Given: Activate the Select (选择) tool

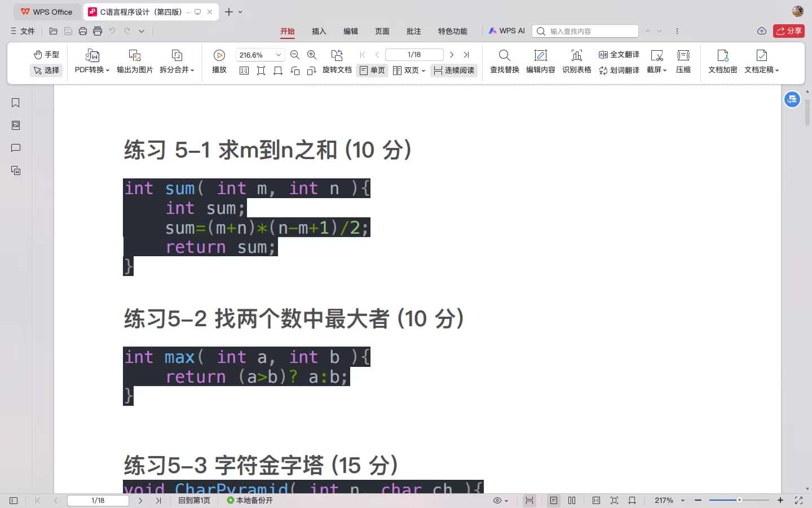Looking at the screenshot, I should (46, 70).
